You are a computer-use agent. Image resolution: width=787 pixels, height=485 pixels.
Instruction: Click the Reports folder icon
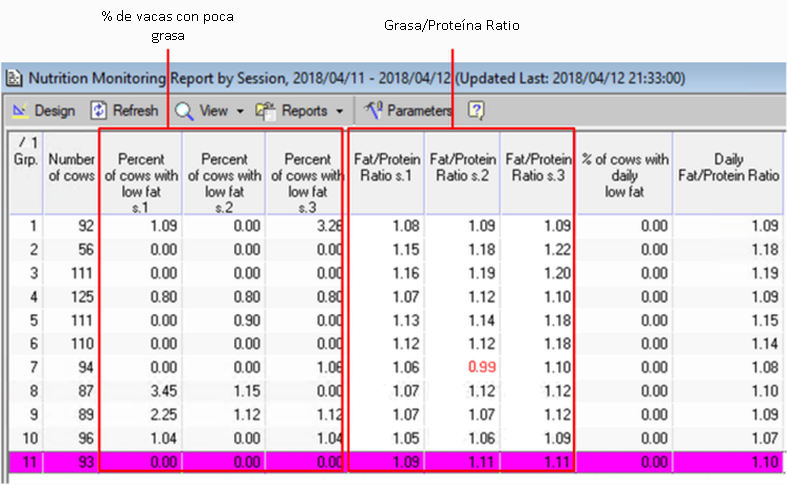point(266,110)
